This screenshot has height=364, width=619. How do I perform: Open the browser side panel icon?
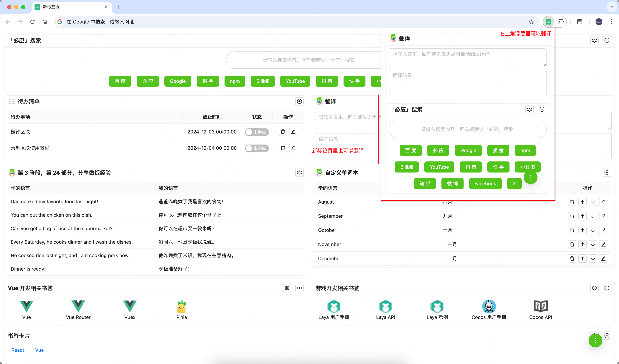580,22
